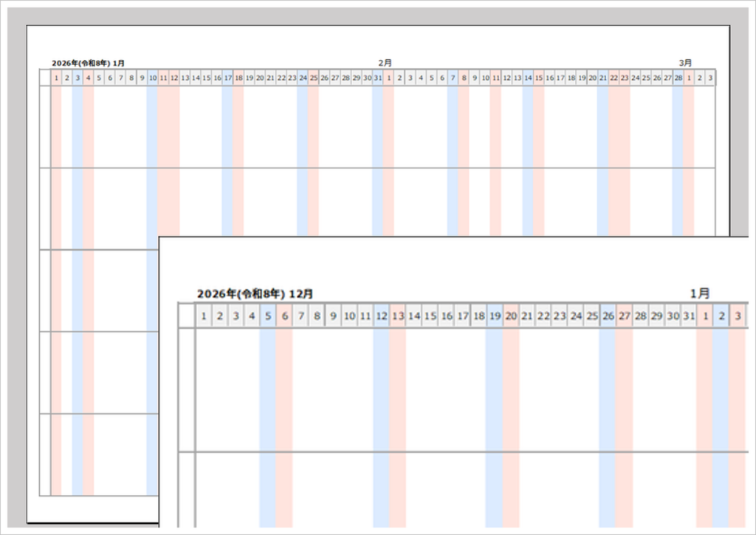This screenshot has width=756, height=535.
Task: Choose February 14 date cell in top calendar
Action: click(x=528, y=78)
